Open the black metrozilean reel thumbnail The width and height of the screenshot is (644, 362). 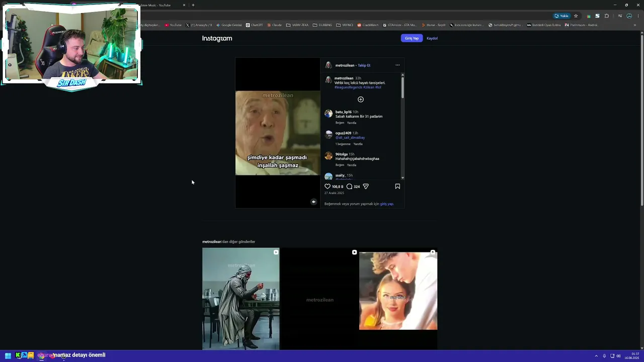319,299
